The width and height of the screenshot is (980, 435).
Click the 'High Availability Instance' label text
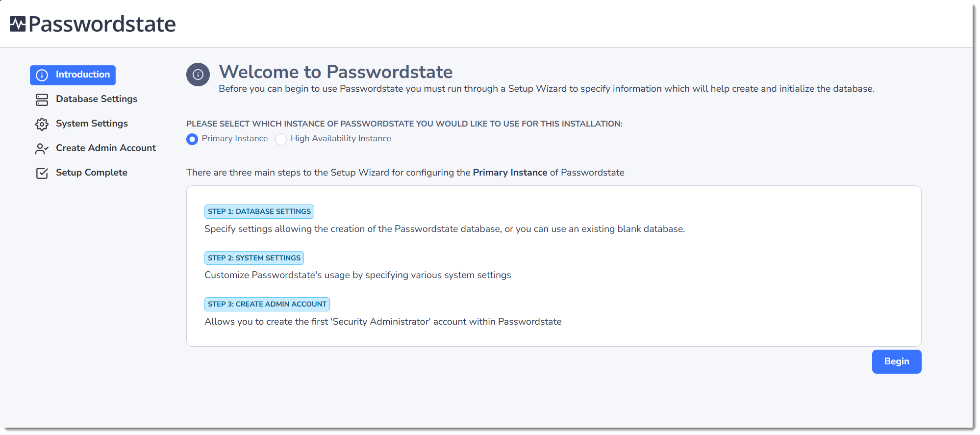coord(341,139)
